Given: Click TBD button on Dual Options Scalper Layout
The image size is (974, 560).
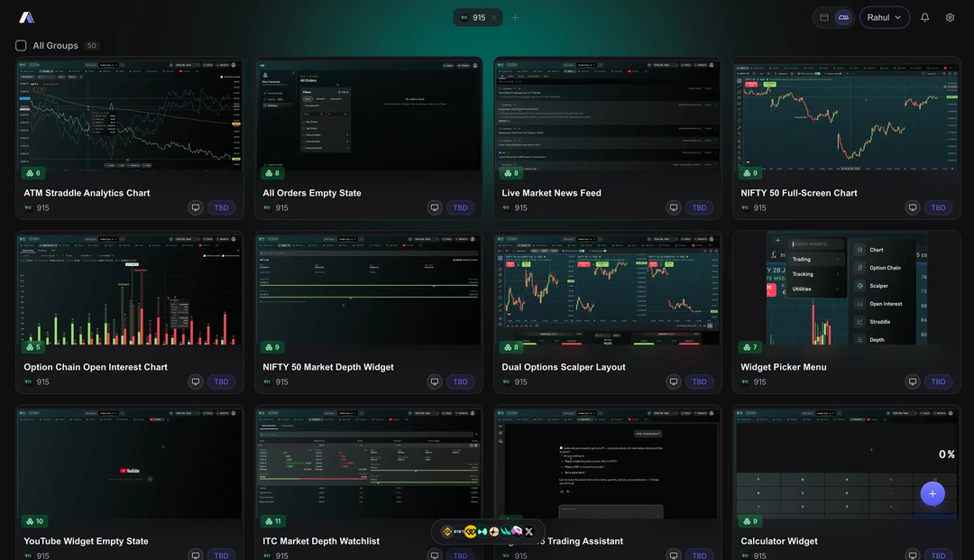Looking at the screenshot, I should click(x=699, y=381).
